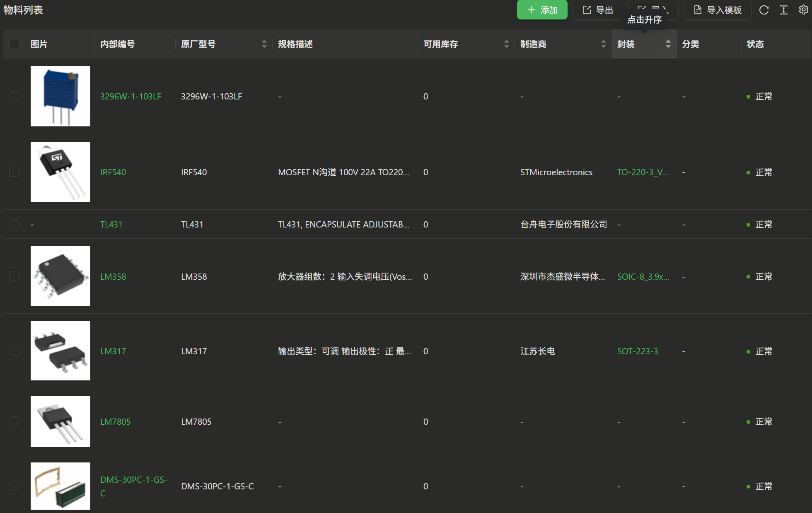Click the LM7805 regulator thumbnail image
Viewport: 812px width, 513px height.
(60, 421)
